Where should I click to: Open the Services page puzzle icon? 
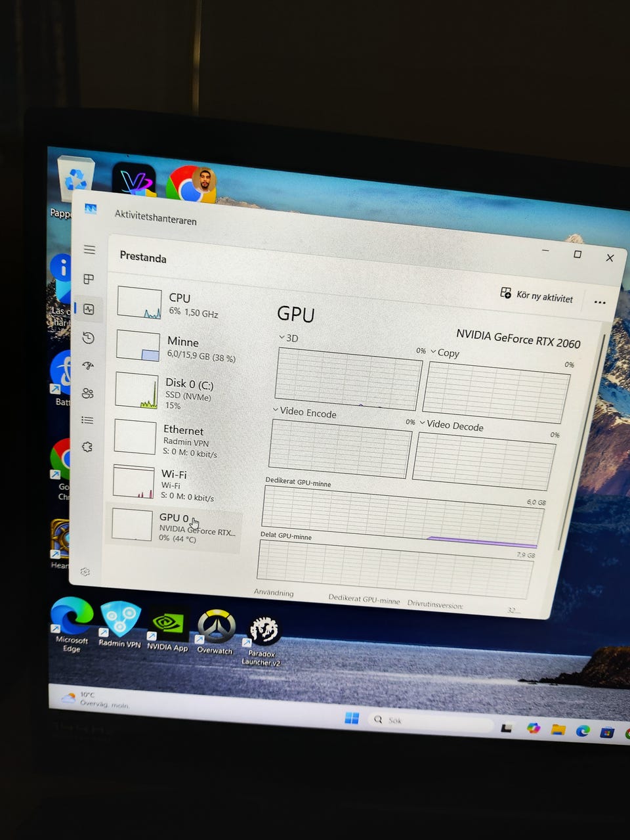click(87, 447)
